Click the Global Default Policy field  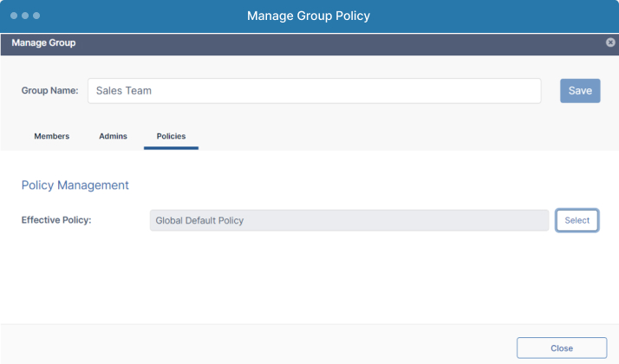[x=349, y=220]
